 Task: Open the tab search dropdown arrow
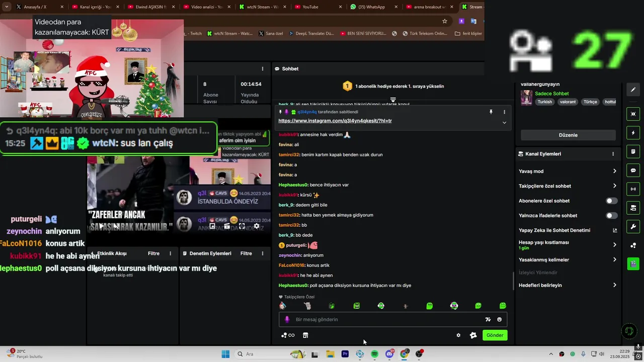(x=7, y=7)
